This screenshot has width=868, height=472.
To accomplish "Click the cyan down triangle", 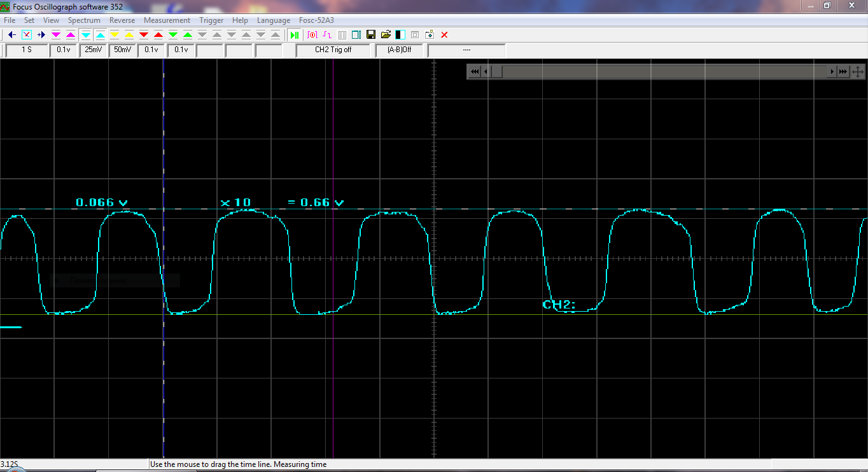I will tap(86, 35).
